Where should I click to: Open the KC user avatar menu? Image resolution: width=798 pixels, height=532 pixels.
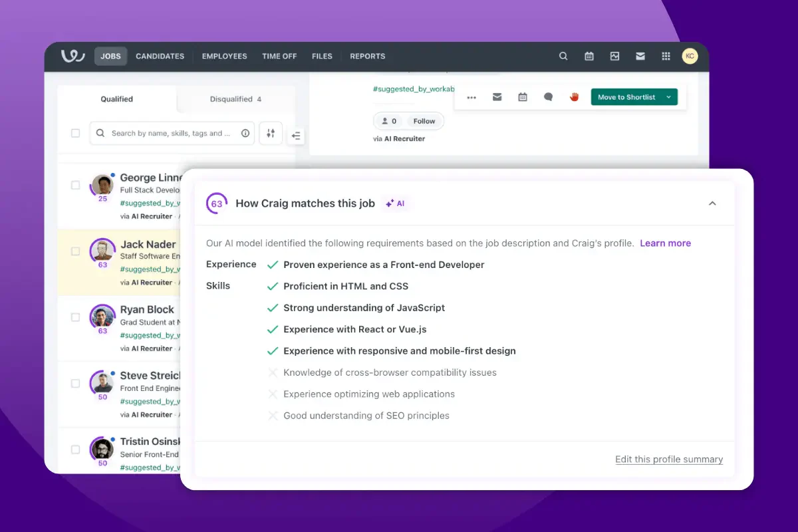pos(690,57)
